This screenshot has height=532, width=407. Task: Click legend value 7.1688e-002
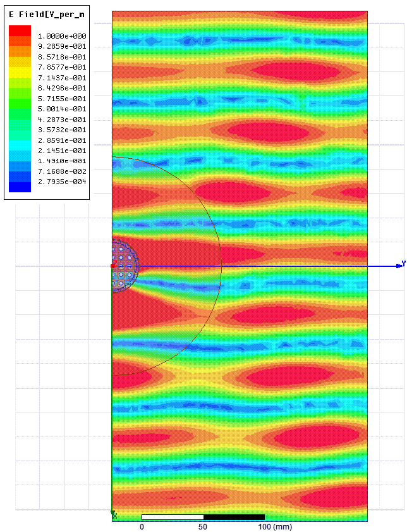(62, 171)
